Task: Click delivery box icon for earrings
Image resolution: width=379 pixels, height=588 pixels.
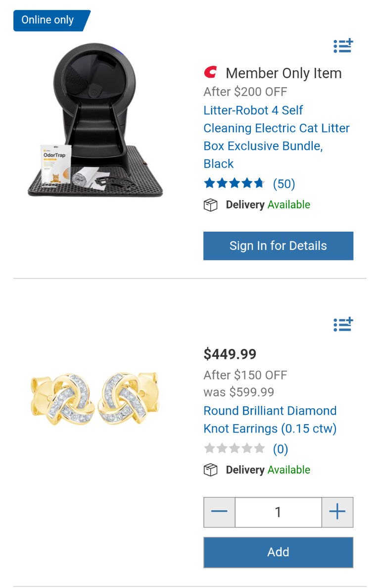Action: pyautogui.click(x=211, y=470)
